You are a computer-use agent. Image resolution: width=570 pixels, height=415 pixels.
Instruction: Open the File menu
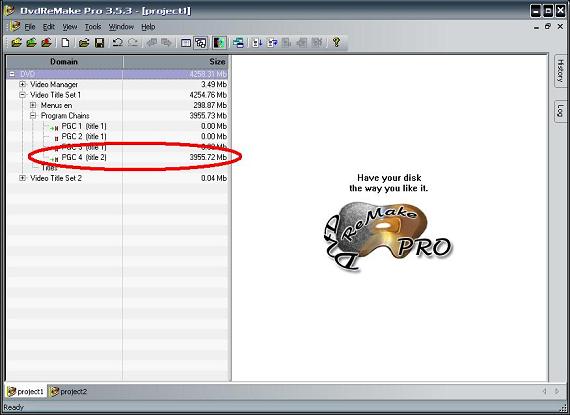[x=30, y=27]
